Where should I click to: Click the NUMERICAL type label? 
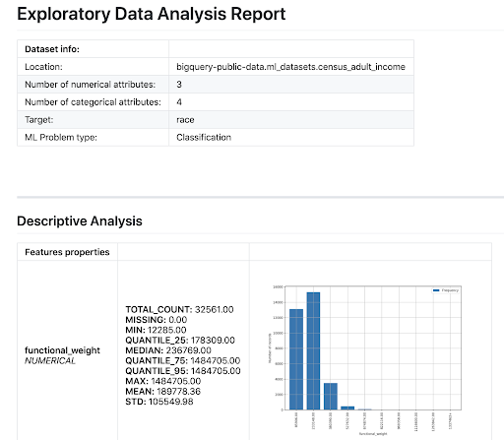[x=50, y=360]
